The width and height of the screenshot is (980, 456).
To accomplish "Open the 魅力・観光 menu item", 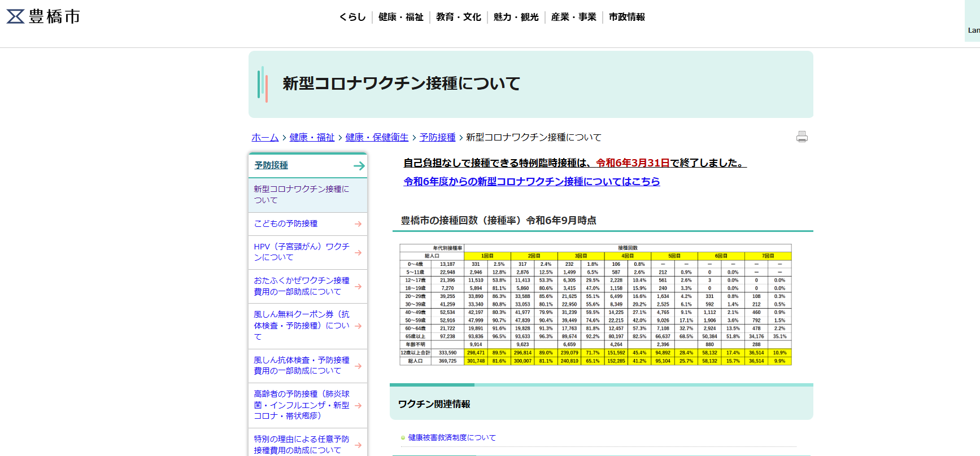I will coord(516,17).
